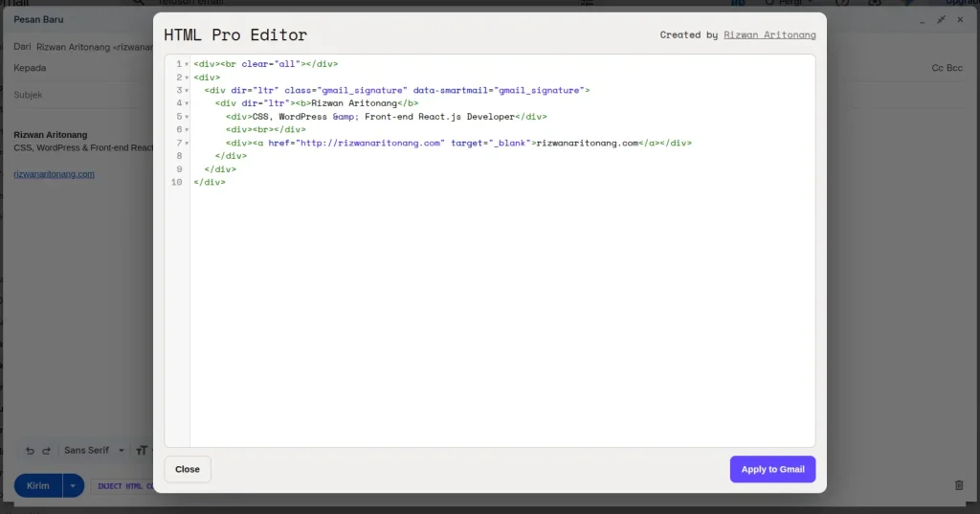The height and width of the screenshot is (514, 980).
Task: Click the Apply to Gmail button
Action: pyautogui.click(x=772, y=469)
